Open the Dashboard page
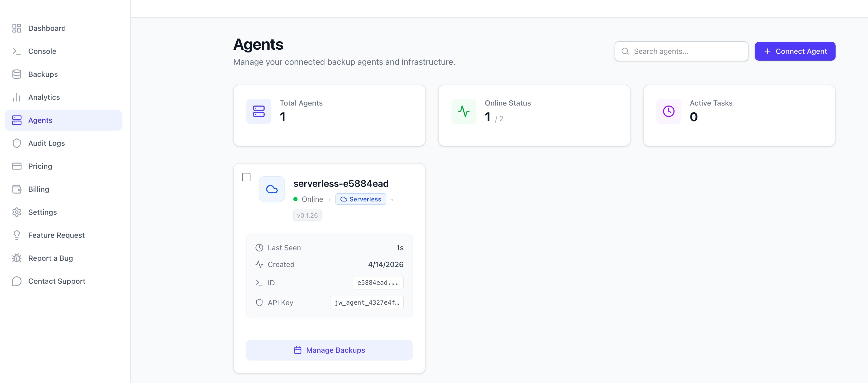This screenshot has height=383, width=868. (x=63, y=28)
